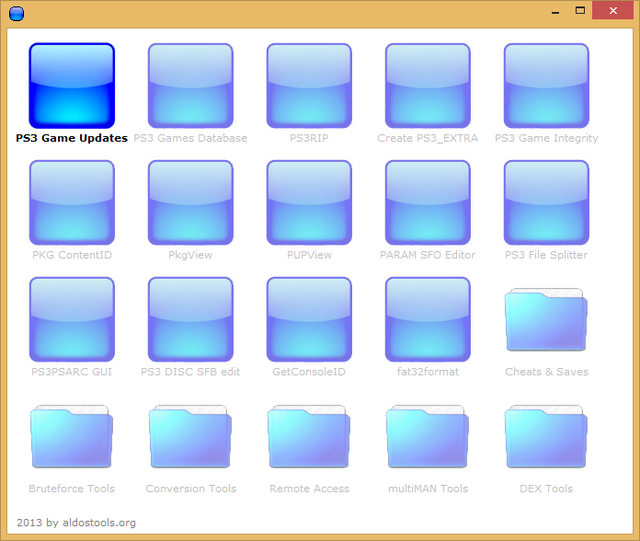This screenshot has height=541, width=640.
Task: Click the 'Conversion Tools' label
Action: click(x=191, y=488)
